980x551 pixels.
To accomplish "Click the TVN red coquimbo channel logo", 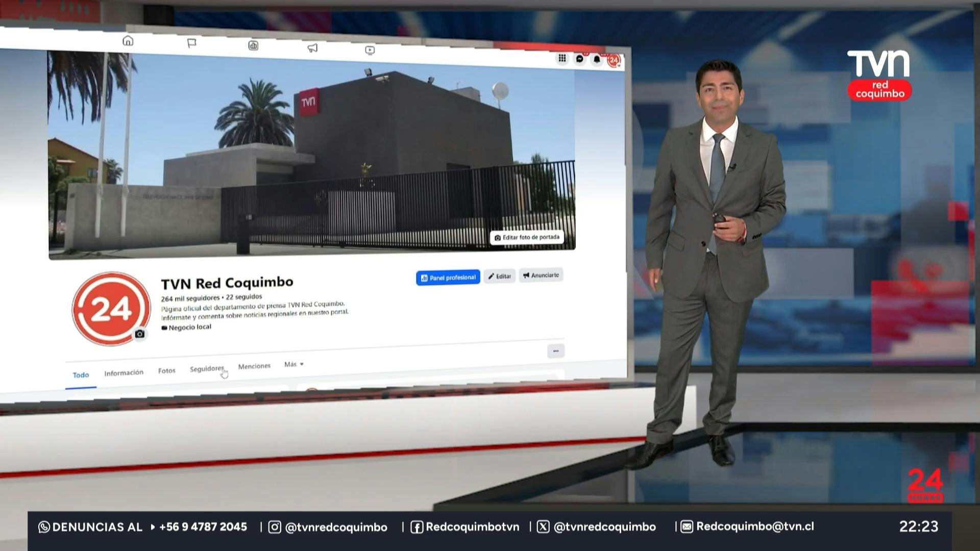I will click(x=879, y=75).
